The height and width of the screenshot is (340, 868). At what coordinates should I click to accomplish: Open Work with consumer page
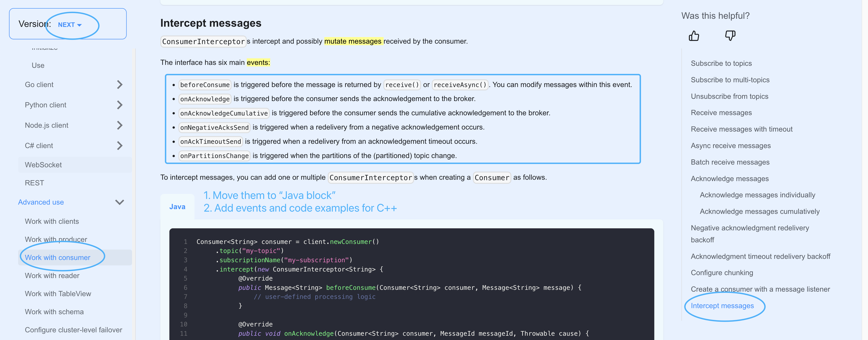58,257
